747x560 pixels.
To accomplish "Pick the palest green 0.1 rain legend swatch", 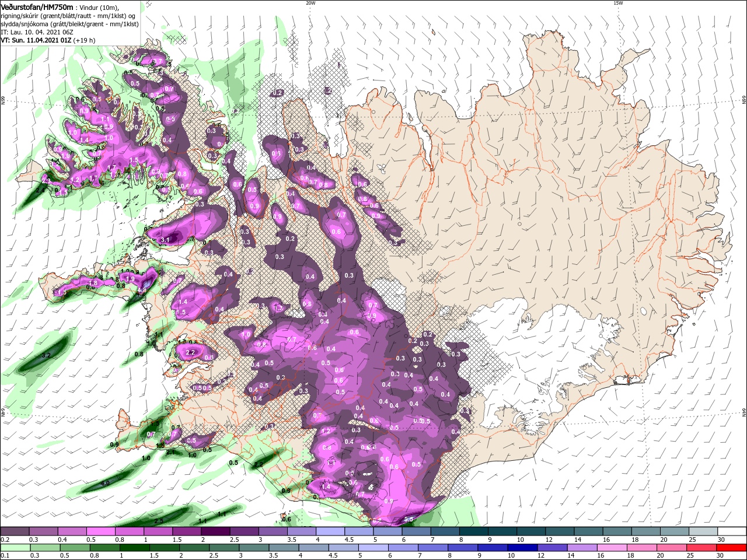I will tap(16, 548).
